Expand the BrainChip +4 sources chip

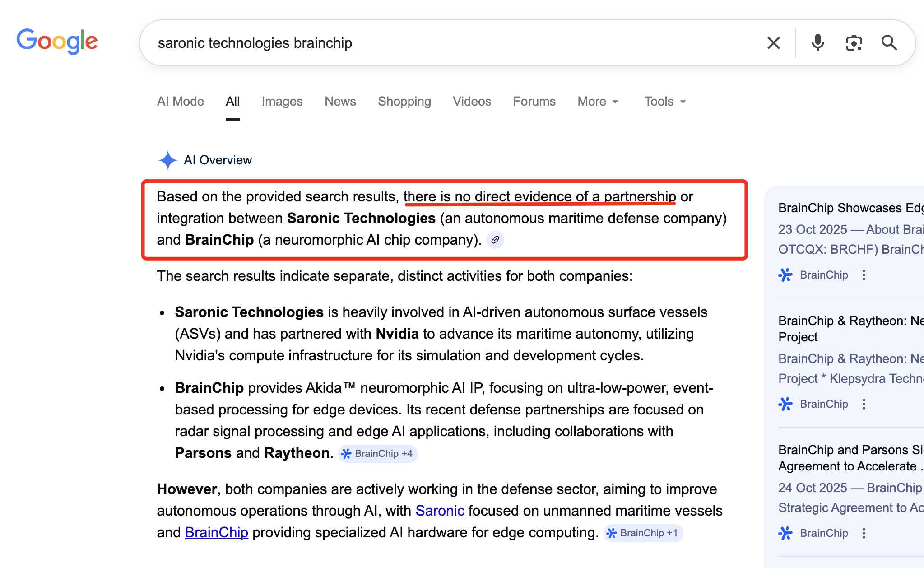378,453
